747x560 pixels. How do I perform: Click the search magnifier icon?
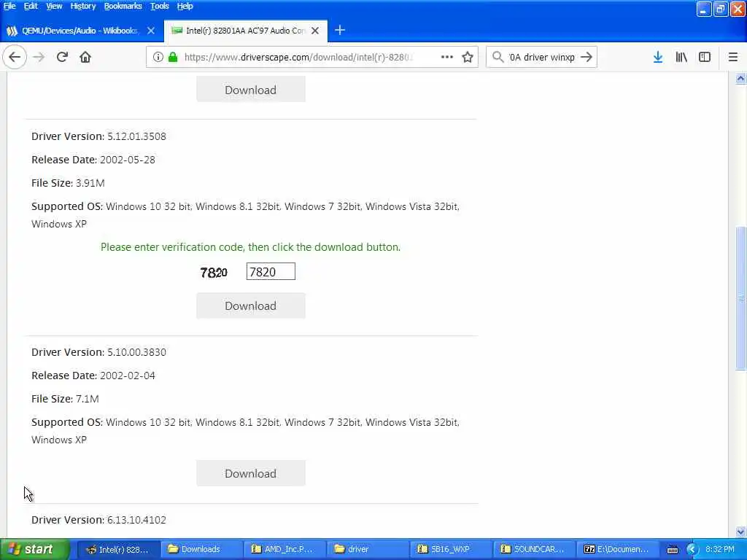498,57
